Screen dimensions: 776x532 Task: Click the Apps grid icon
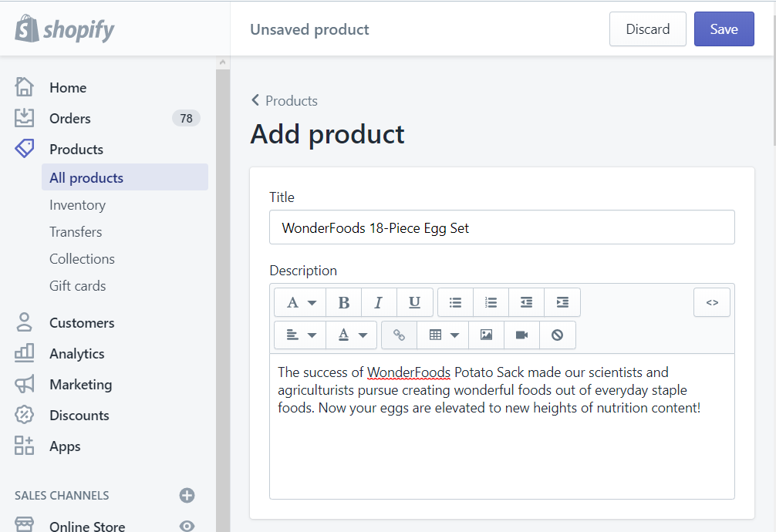(24, 446)
